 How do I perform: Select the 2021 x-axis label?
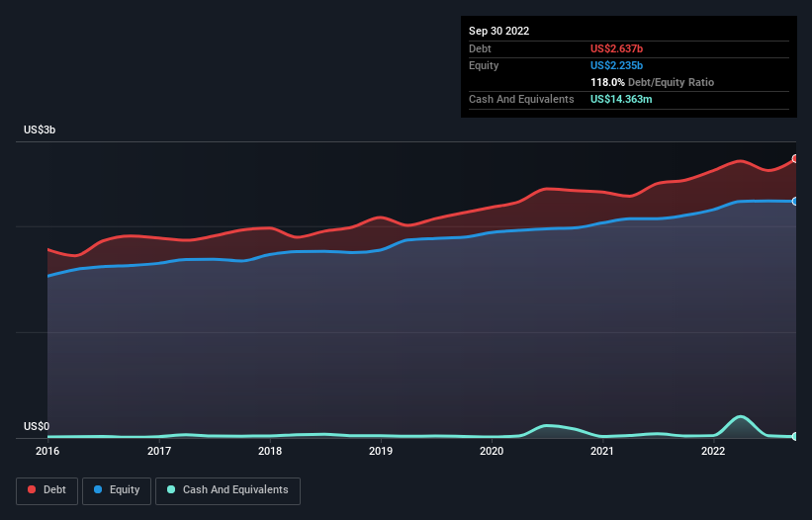[602, 451]
